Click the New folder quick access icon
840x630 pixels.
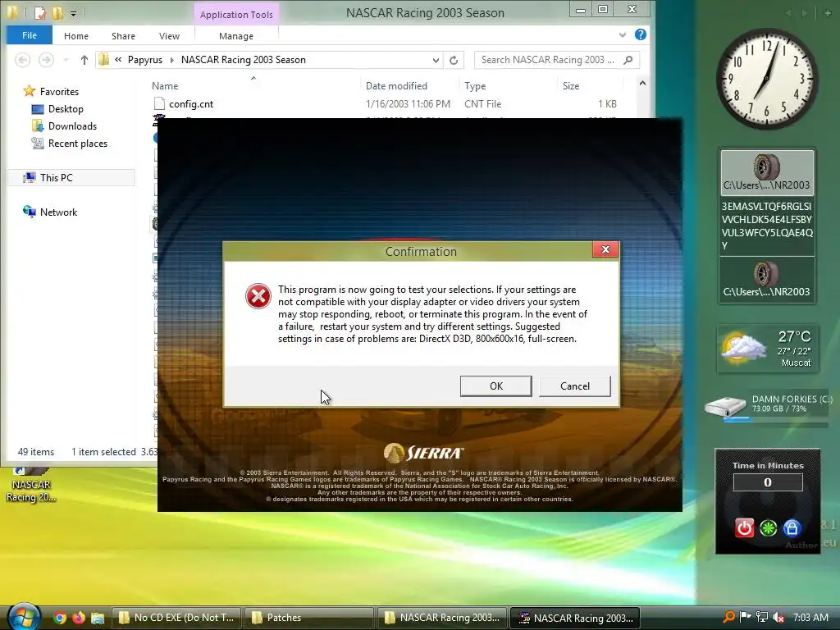pyautogui.click(x=57, y=11)
